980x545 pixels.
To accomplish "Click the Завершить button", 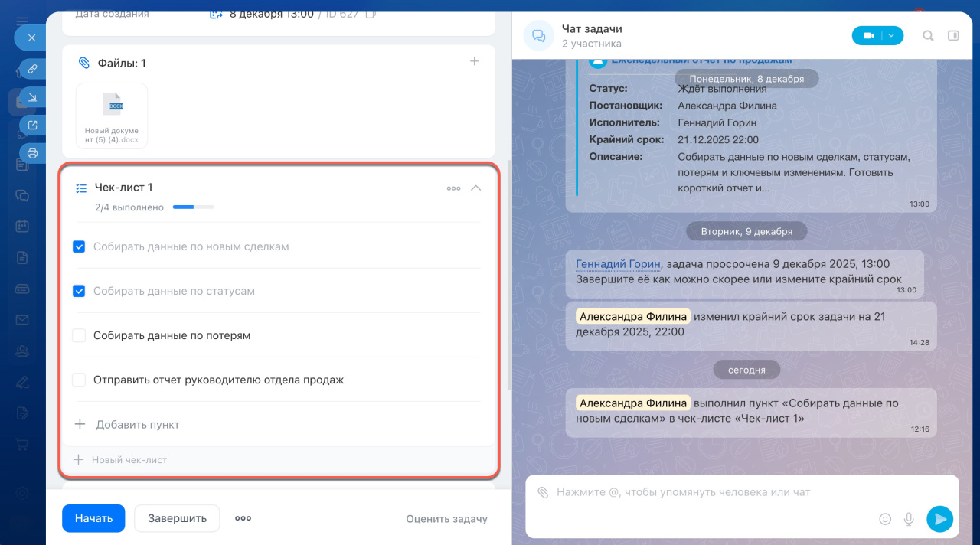I will (x=177, y=518).
